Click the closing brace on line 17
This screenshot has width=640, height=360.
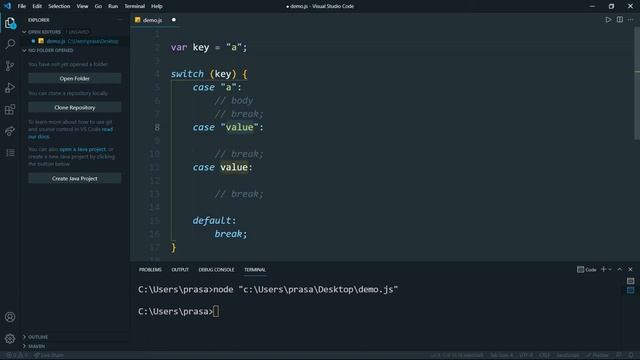[173, 247]
